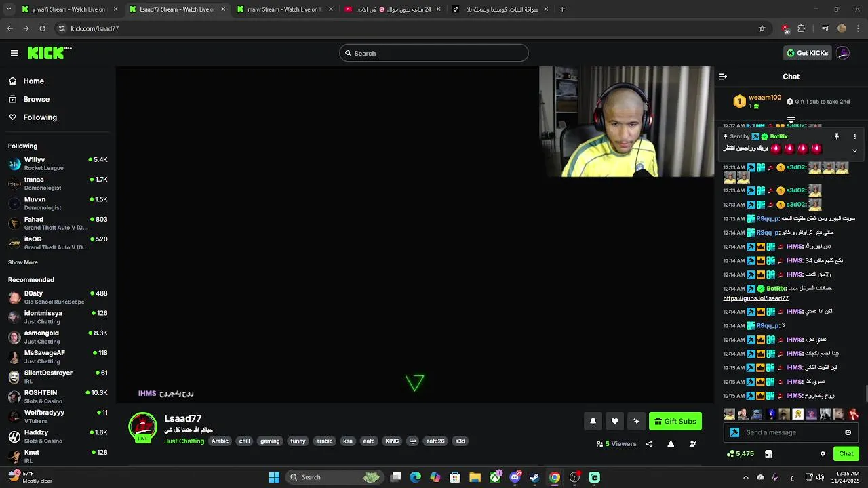Toggle stream notifications bell
The height and width of the screenshot is (488, 868).
(593, 421)
